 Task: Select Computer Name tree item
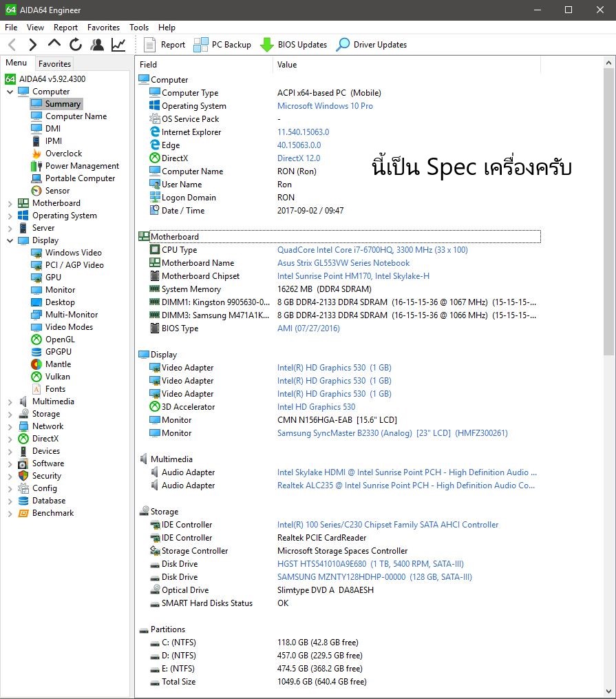click(x=76, y=116)
